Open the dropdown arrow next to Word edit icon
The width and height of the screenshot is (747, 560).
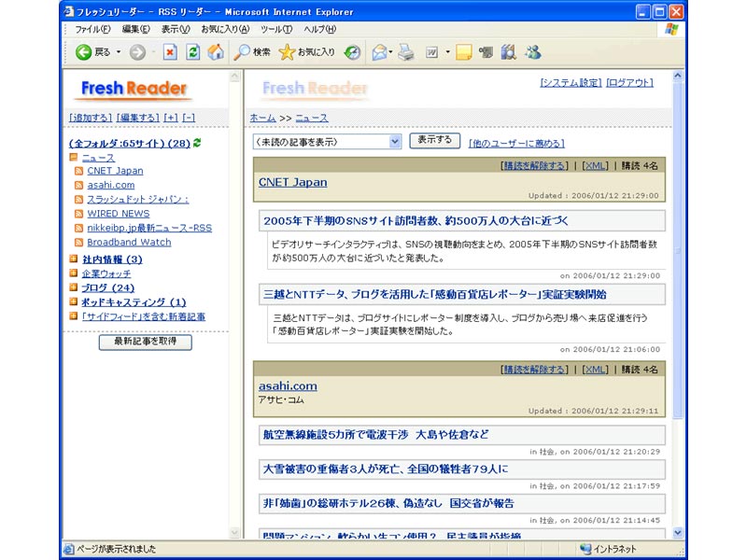(447, 52)
